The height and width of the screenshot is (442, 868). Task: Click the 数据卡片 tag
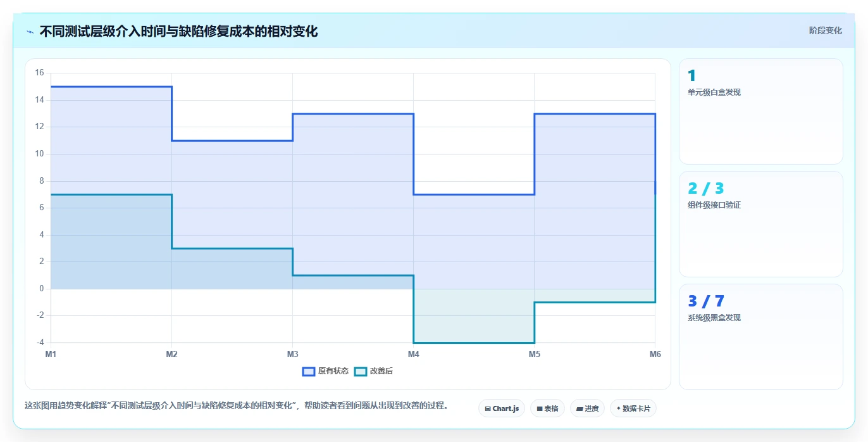[x=633, y=408]
